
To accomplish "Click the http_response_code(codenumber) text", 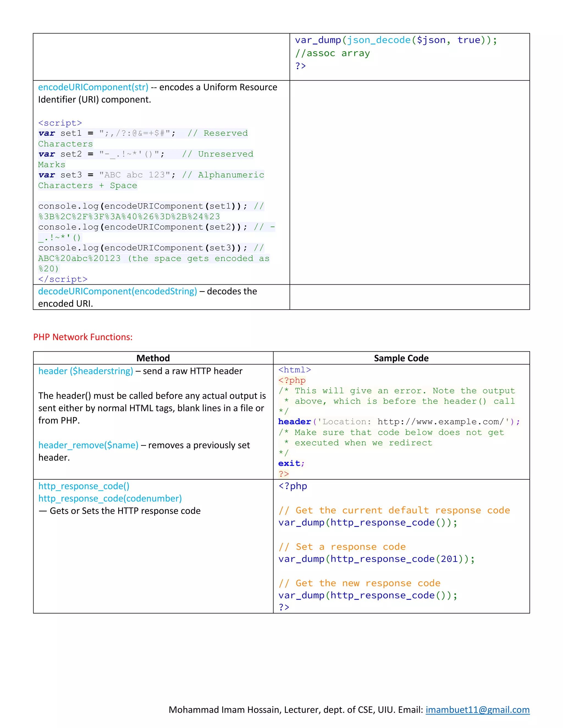I will click(110, 498).
